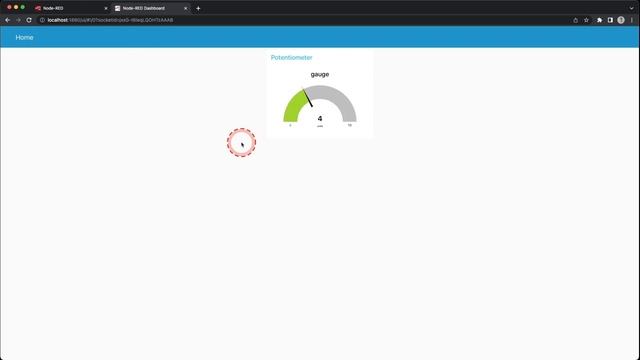Screen dimensions: 640x360
Task: Expand the tab search chevron
Action: 631,8
